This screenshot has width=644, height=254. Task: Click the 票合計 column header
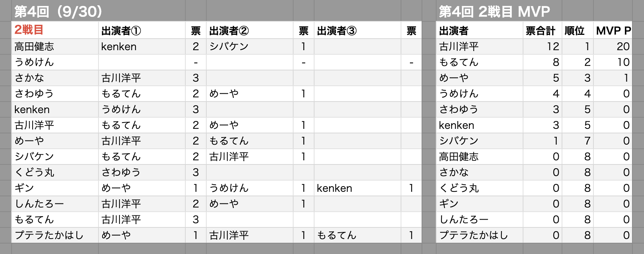pos(540,31)
